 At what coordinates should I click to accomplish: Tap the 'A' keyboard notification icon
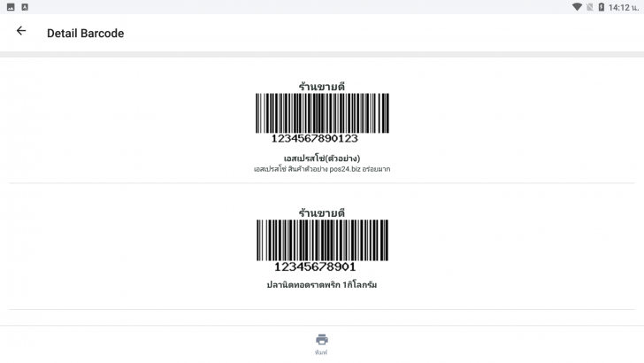pos(23,7)
